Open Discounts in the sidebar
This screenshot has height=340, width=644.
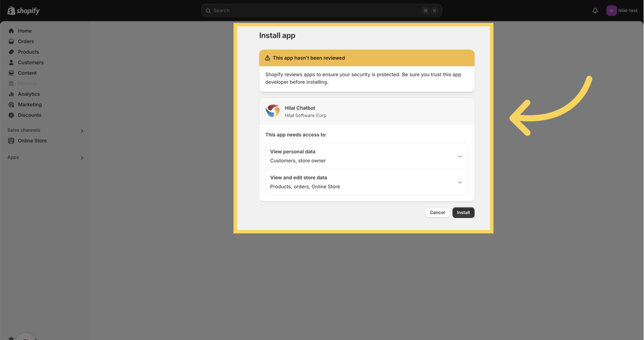(x=30, y=115)
